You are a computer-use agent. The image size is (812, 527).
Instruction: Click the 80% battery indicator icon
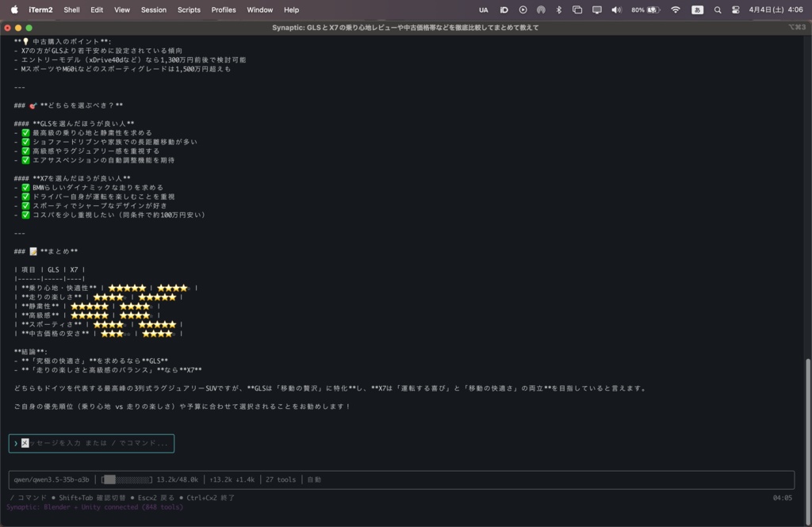coord(649,10)
